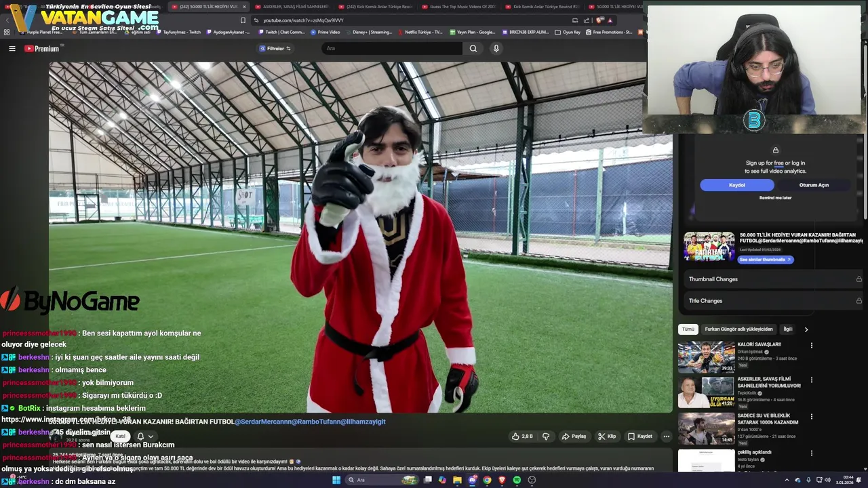Screen dimensions: 868x488
Task: Start voice search with the microphone icon
Action: pos(496,48)
